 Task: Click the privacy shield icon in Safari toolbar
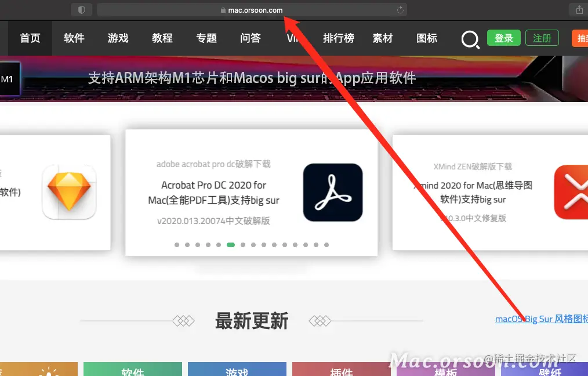pyautogui.click(x=81, y=10)
